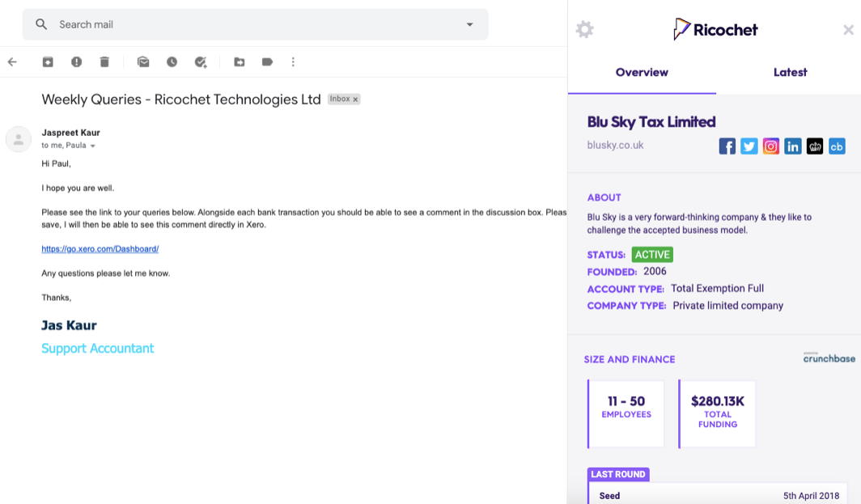The width and height of the screenshot is (861, 504).
Task: Add email to Tasks
Action: click(x=201, y=62)
